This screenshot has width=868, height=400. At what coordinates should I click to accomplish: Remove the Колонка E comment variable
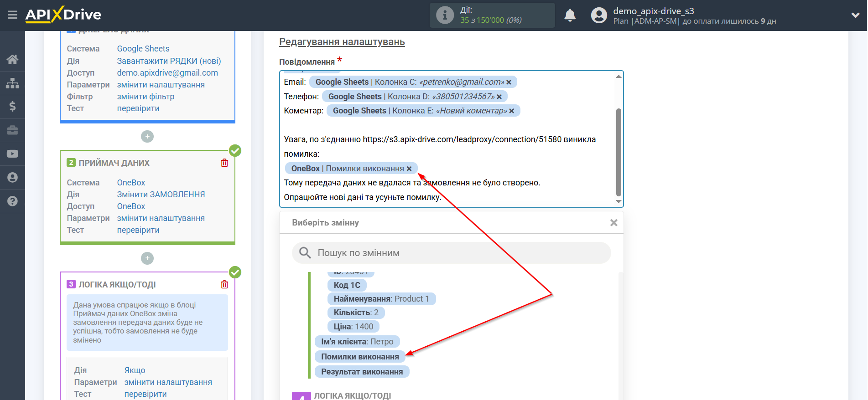pos(511,111)
